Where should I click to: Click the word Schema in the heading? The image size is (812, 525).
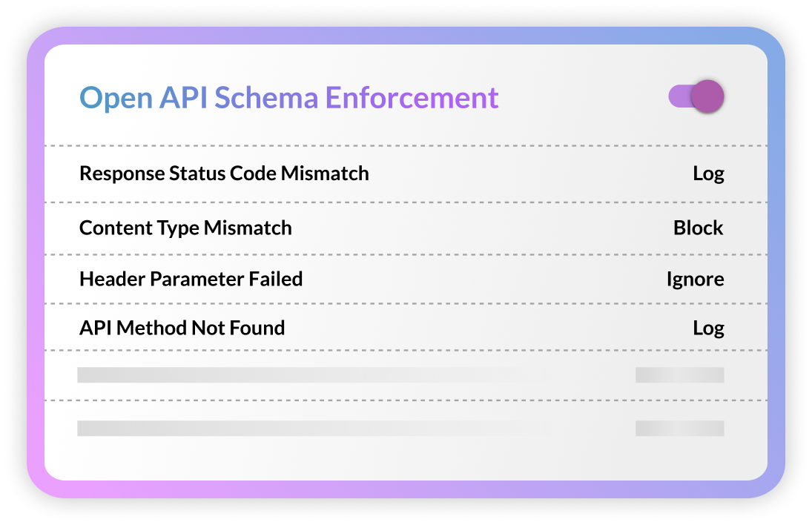pos(266,97)
